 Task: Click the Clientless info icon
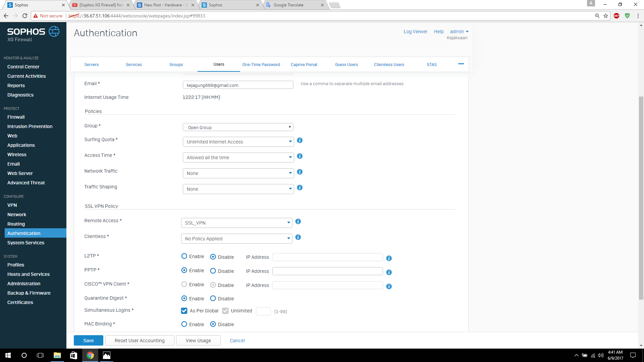(298, 237)
